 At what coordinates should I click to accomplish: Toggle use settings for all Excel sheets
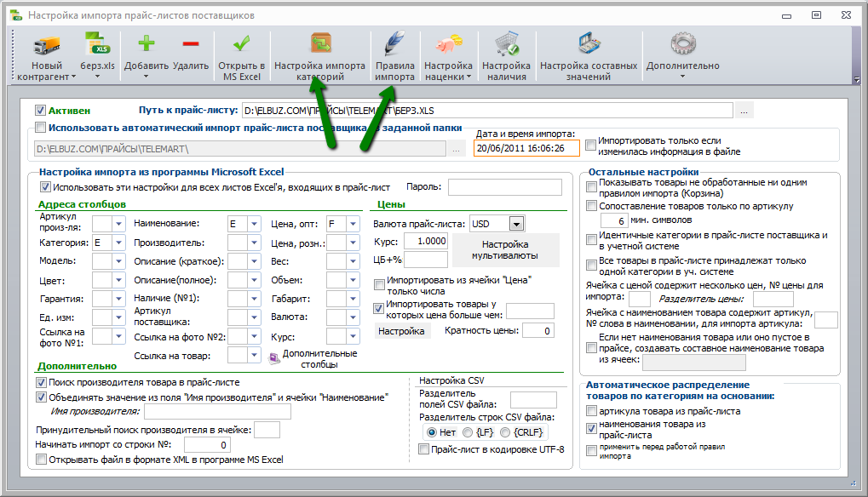tap(45, 187)
